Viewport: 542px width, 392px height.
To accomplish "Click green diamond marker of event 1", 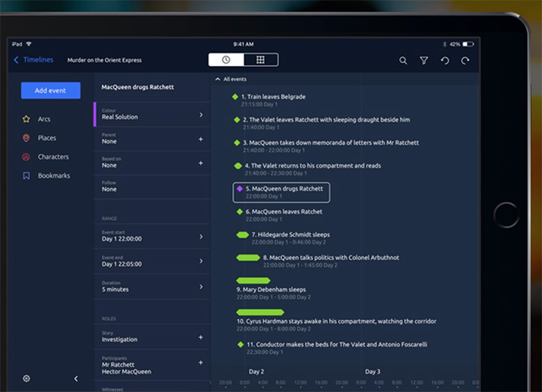I will [x=235, y=97].
